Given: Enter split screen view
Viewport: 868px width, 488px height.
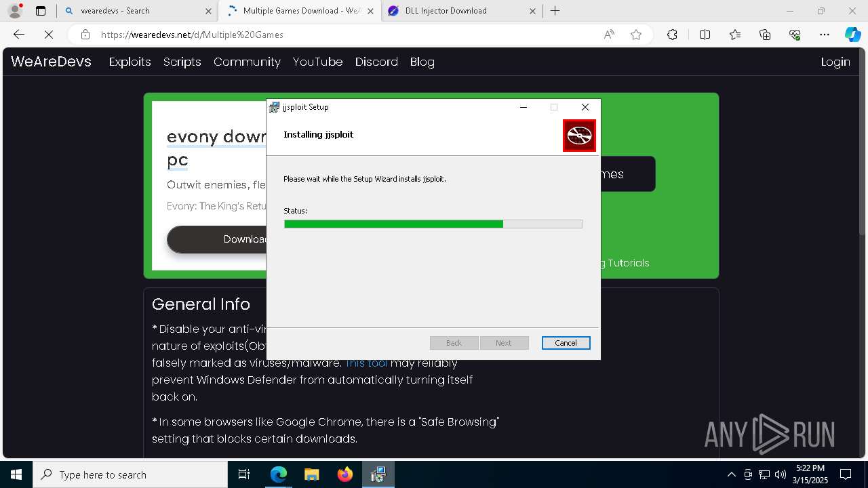Looking at the screenshot, I should tap(705, 35).
